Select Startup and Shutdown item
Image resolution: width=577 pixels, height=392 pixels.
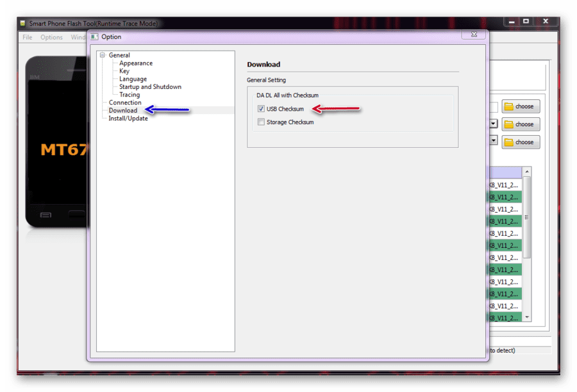[150, 86]
